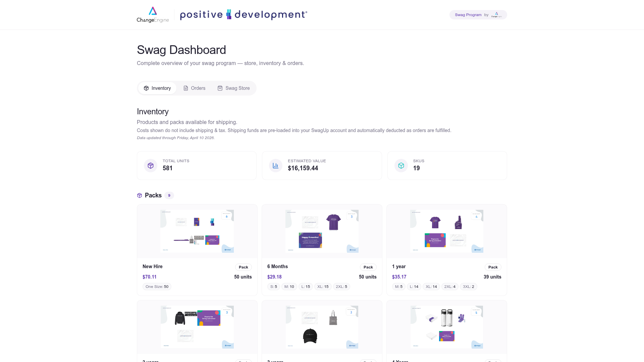Image resolution: width=644 pixels, height=362 pixels.
Task: Switch to the Inventory tab
Action: pyautogui.click(x=157, y=88)
